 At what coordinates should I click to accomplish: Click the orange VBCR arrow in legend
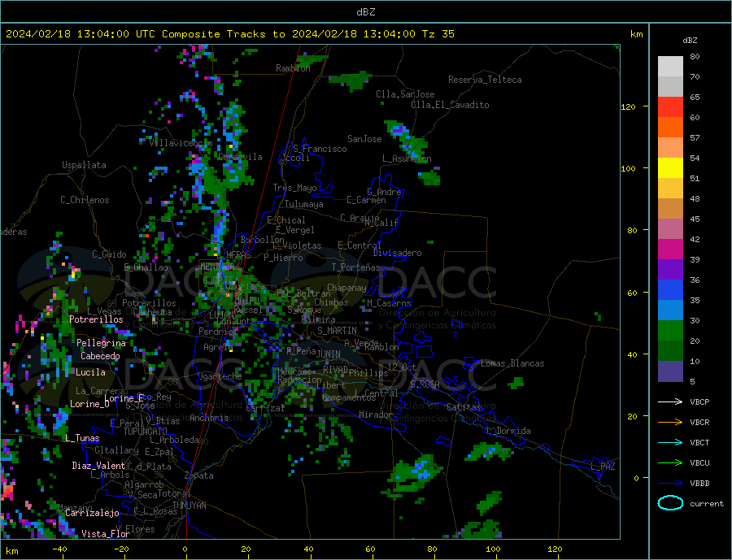(x=670, y=423)
